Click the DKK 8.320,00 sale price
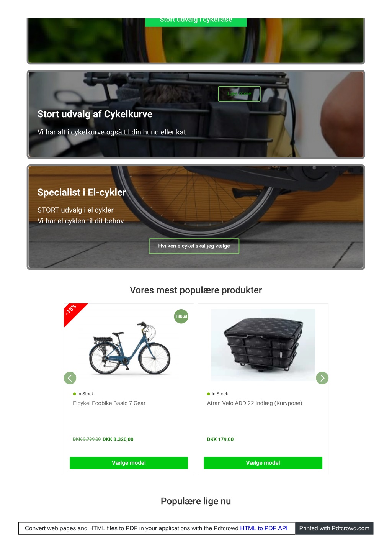 click(118, 439)
